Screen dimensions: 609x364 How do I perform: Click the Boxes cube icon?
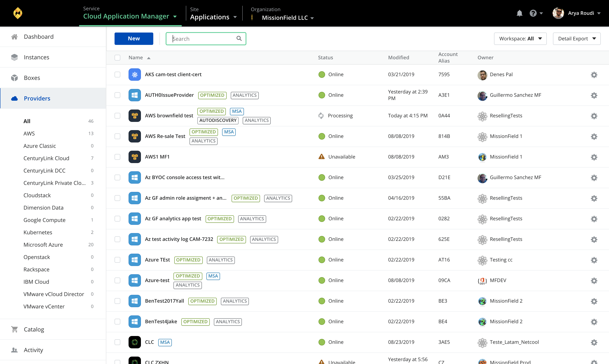tap(14, 78)
